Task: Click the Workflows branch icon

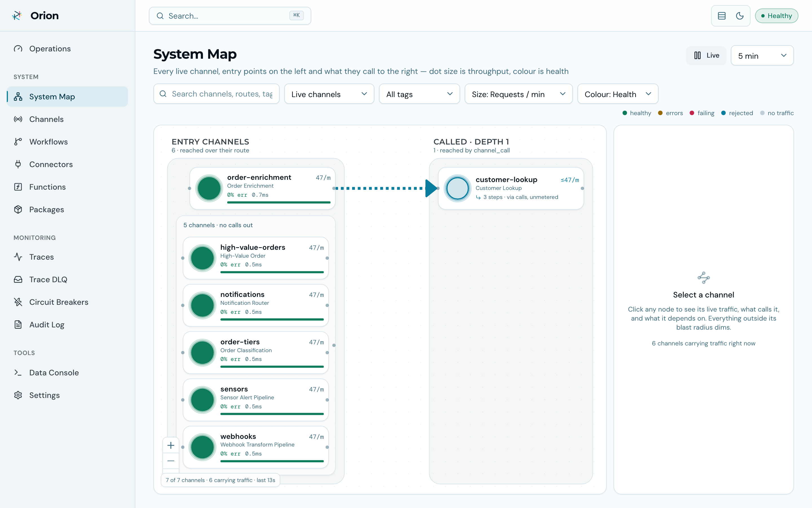Action: coord(18,142)
